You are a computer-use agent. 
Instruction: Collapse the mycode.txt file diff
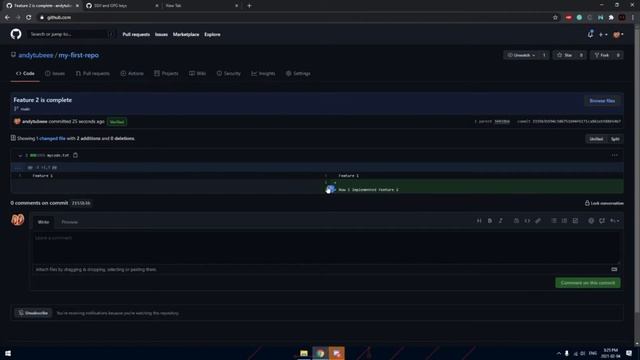(x=20, y=156)
